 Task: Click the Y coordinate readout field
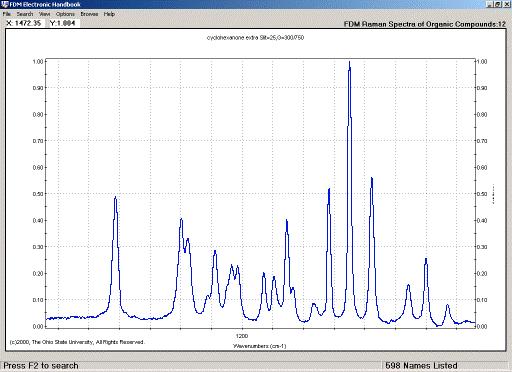pos(63,23)
